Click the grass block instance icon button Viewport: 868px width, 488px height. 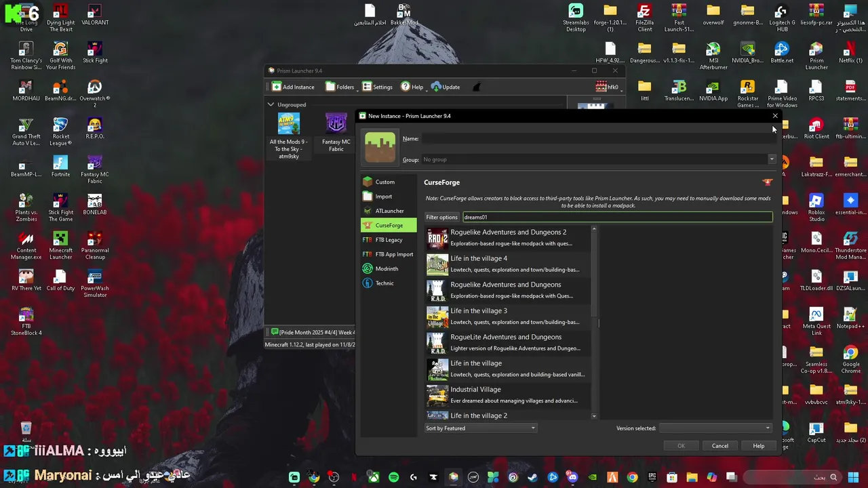point(380,148)
